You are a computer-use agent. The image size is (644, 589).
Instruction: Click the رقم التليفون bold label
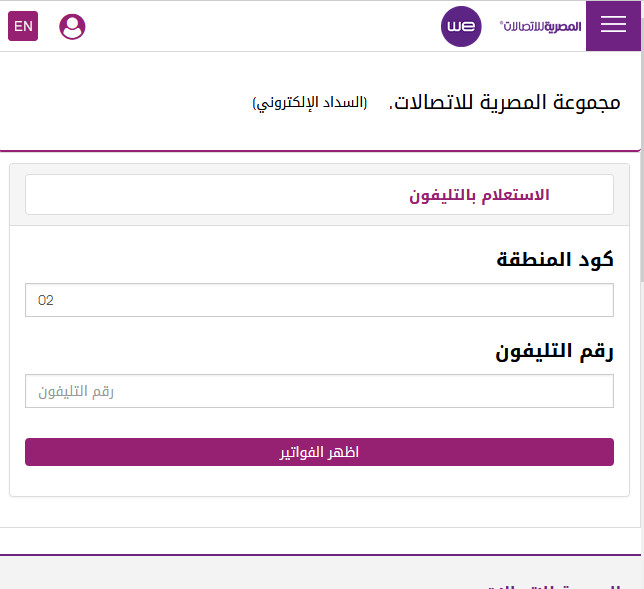point(554,351)
